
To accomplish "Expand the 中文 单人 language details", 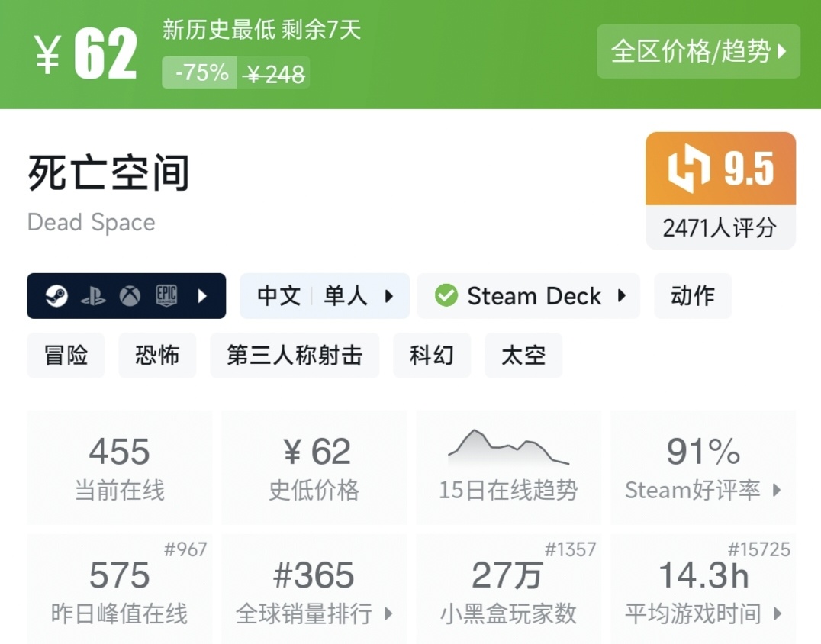I will (325, 296).
